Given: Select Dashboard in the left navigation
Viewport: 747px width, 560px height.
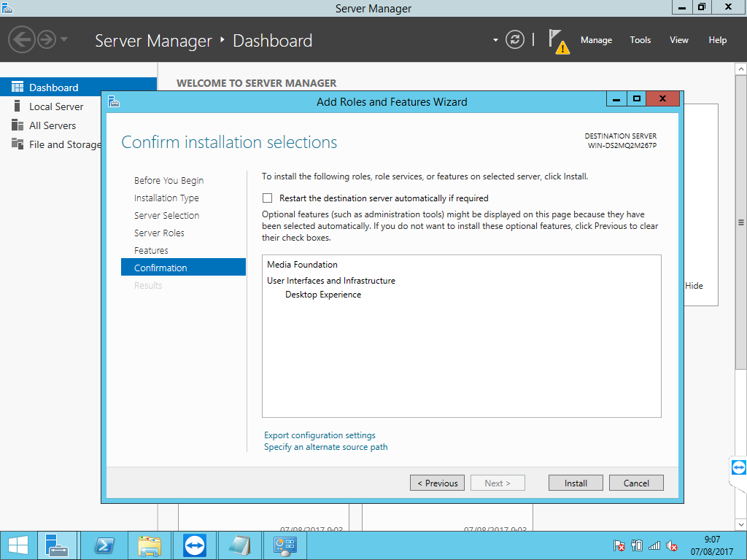Looking at the screenshot, I should [x=78, y=87].
